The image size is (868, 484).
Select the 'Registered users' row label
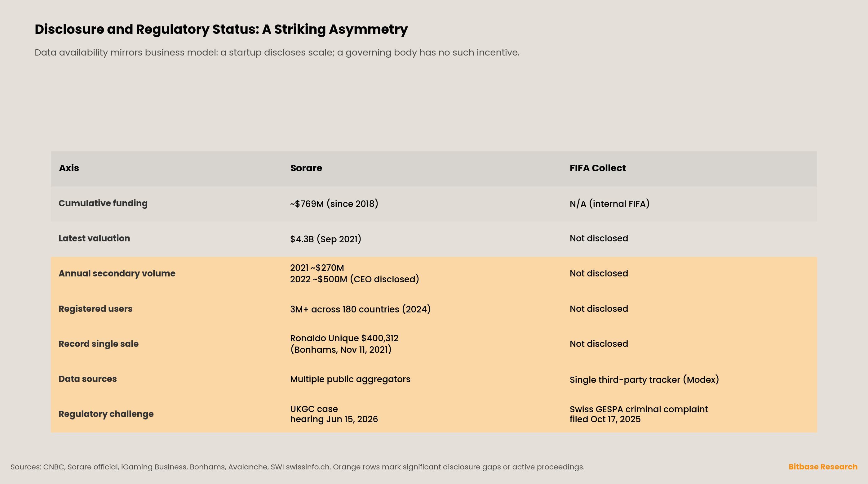(95, 309)
